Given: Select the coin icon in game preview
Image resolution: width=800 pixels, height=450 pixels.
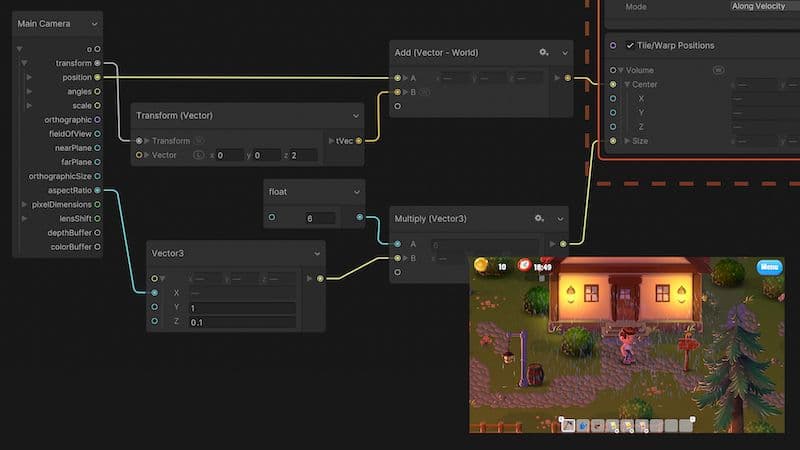Looking at the screenshot, I should coord(481,265).
